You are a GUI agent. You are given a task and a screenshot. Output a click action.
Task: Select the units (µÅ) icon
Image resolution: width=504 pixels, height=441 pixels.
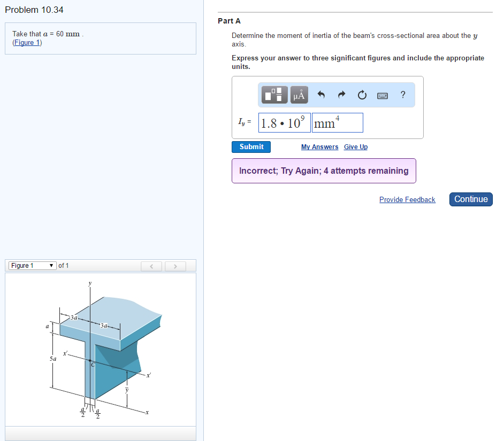(299, 95)
